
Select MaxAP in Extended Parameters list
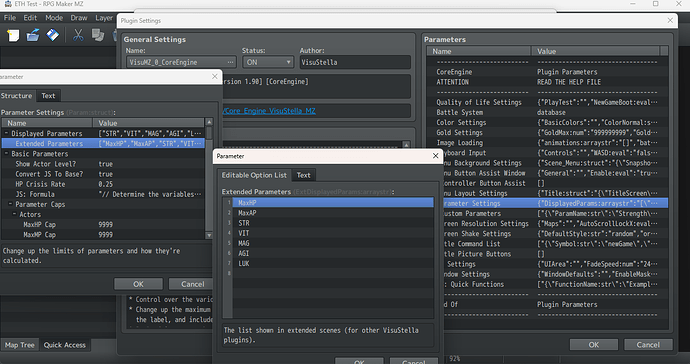(x=333, y=213)
